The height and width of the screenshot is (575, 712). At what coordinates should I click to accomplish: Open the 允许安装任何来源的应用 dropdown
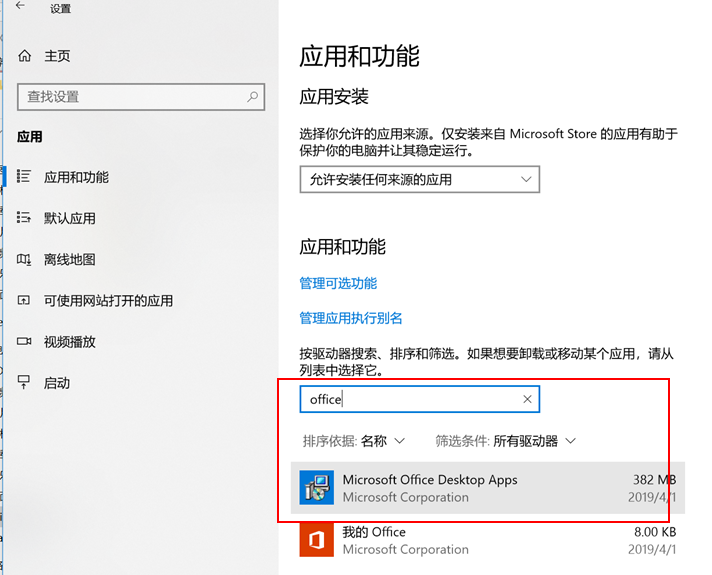419,180
